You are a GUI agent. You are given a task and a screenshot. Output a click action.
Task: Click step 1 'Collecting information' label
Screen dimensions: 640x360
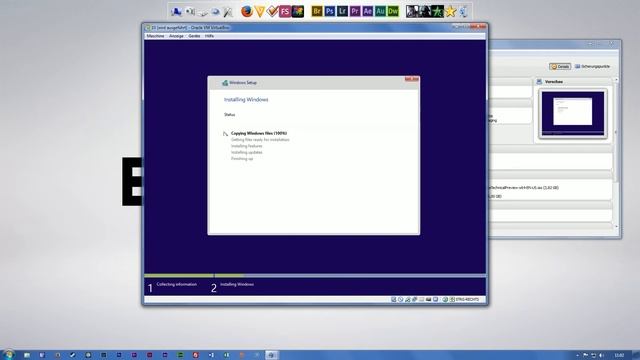click(176, 284)
